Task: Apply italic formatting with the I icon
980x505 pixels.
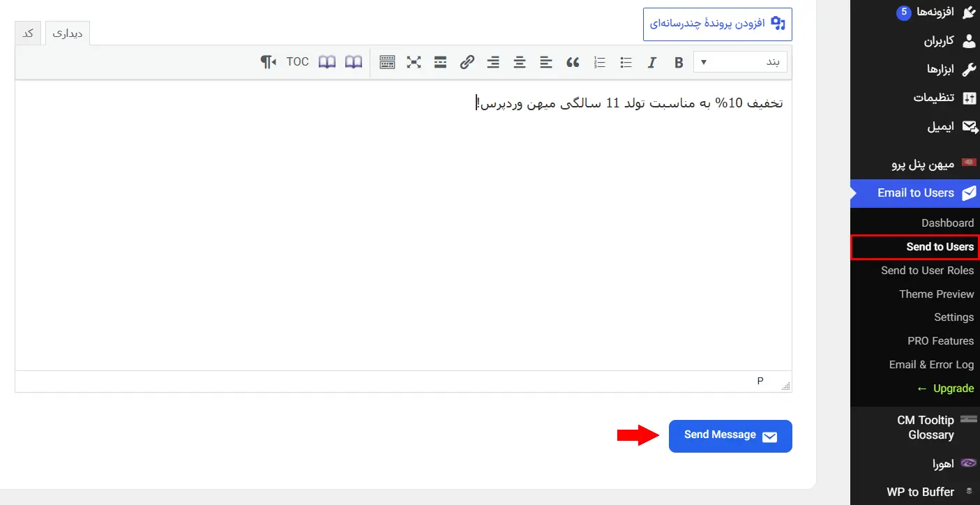Action: tap(652, 63)
